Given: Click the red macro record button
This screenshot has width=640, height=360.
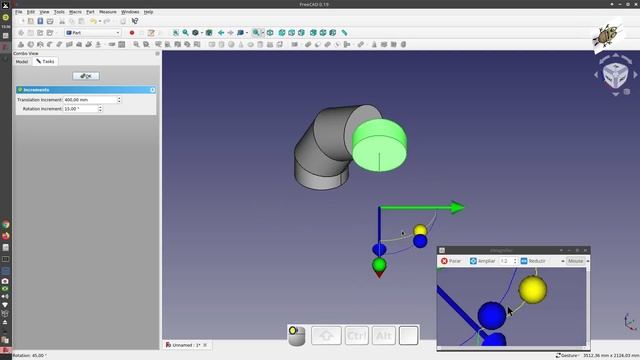Looking at the screenshot, I should click(x=132, y=33).
